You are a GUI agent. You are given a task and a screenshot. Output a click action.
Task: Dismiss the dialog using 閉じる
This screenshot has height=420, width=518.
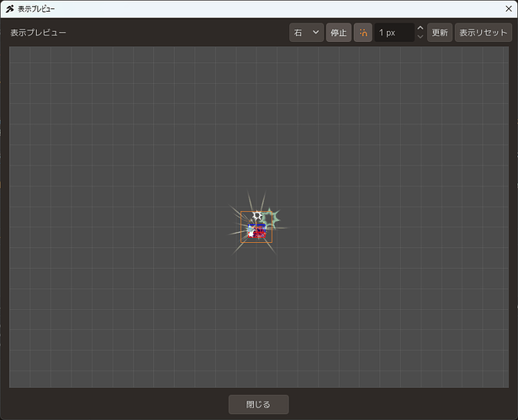(x=259, y=405)
